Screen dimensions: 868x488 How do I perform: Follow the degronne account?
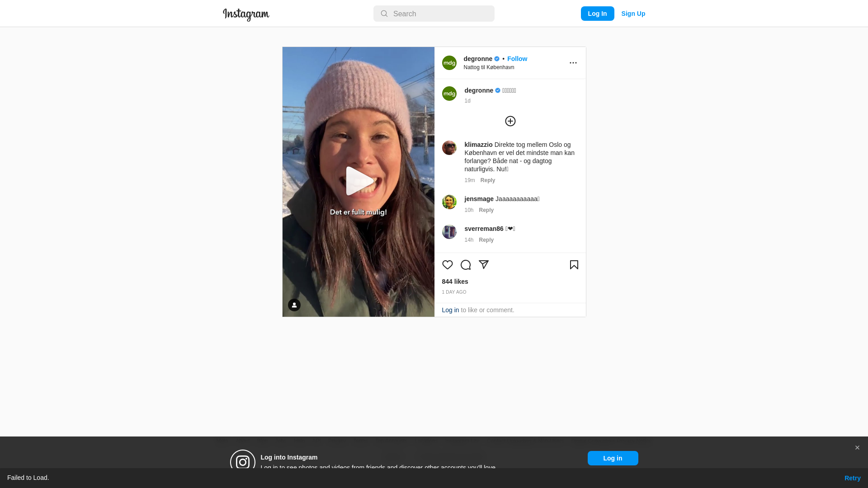pos(517,59)
